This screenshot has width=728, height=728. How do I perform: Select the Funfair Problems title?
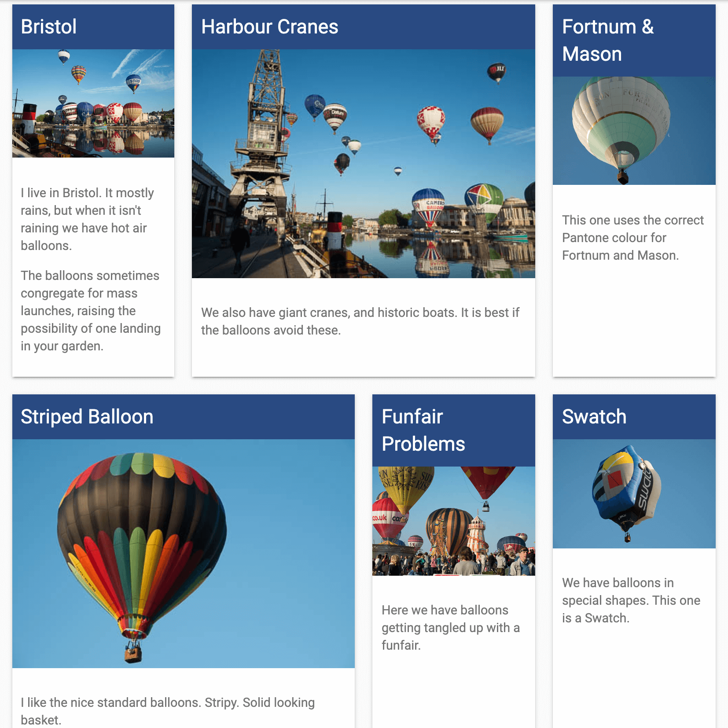(x=423, y=430)
